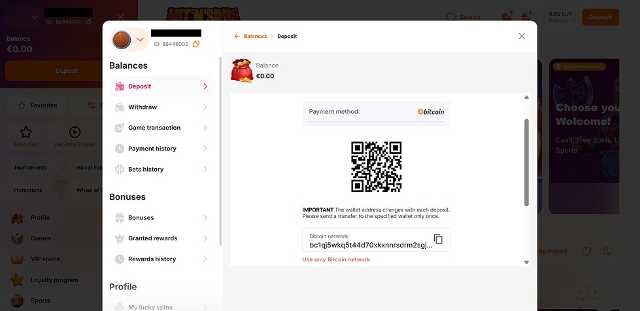Click the Rewards history clock icon

click(120, 259)
